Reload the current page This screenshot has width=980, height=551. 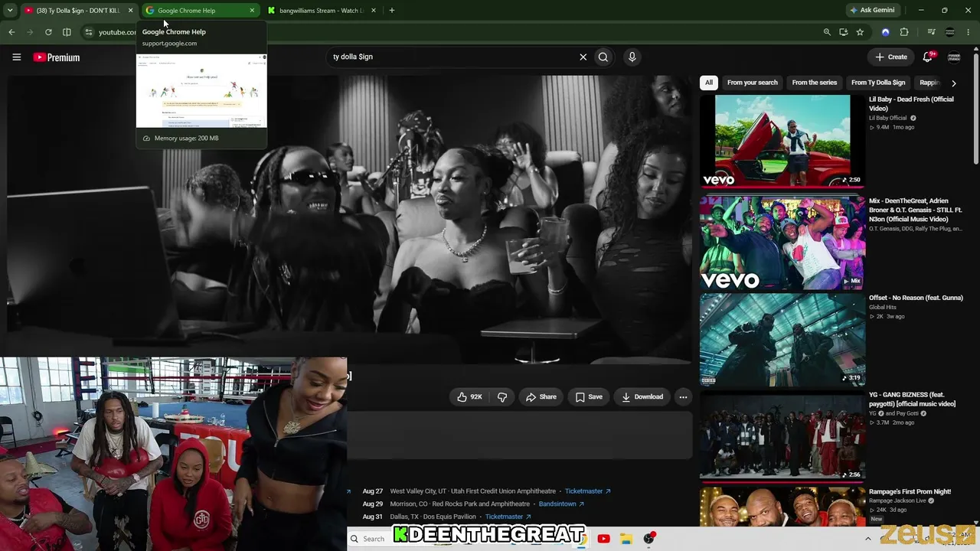point(48,32)
